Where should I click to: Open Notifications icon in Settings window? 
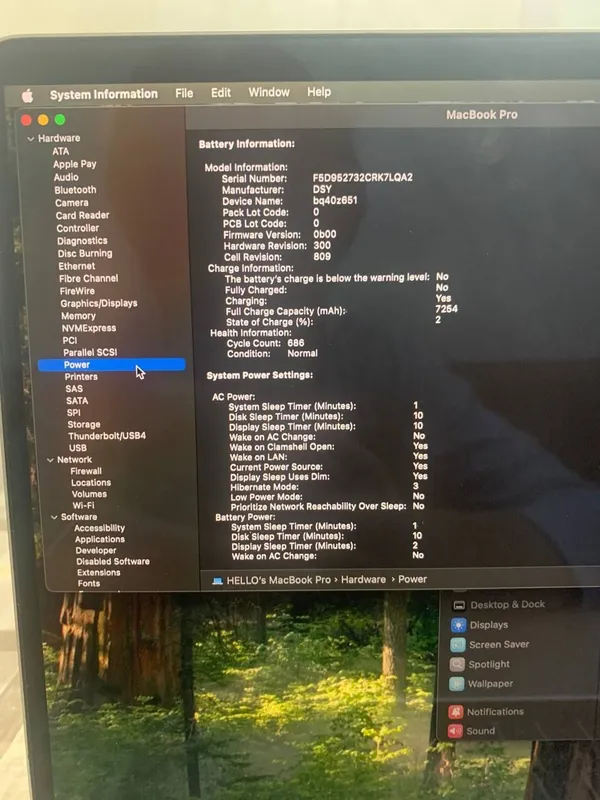point(456,712)
